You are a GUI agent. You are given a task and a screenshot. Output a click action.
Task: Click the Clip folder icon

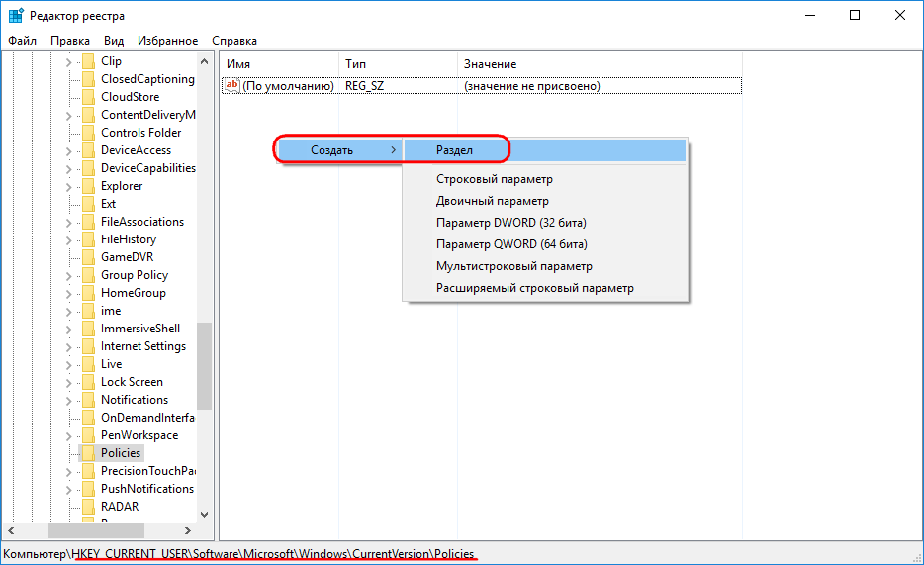88,61
